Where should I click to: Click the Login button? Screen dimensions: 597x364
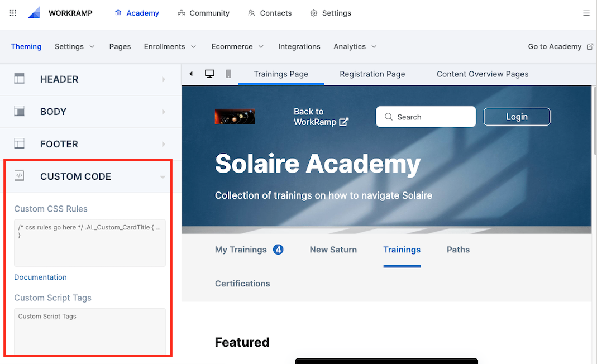pos(517,117)
